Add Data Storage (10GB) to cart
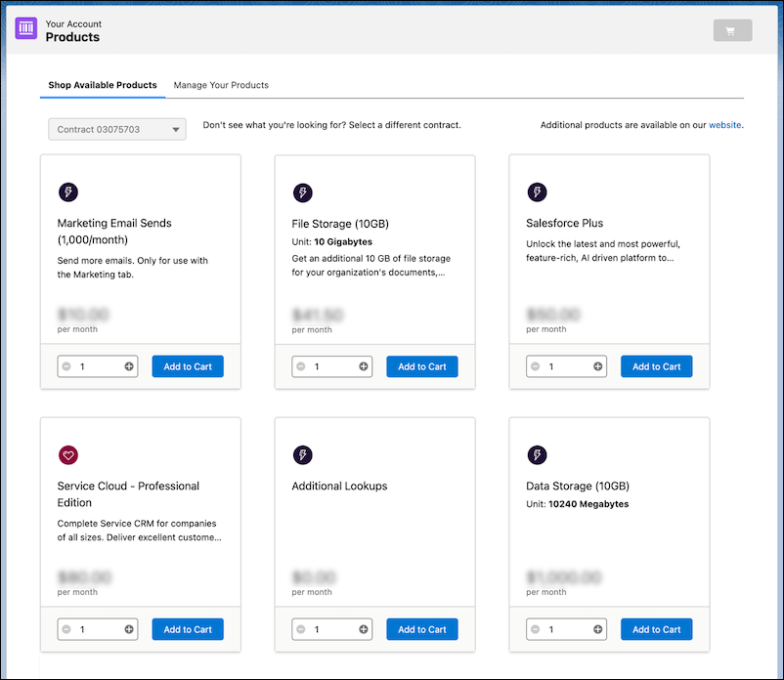Screen dimensions: 784x680 click(x=657, y=629)
